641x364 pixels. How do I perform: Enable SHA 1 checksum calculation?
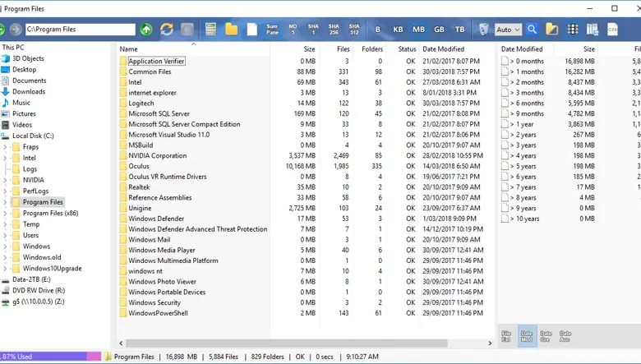tap(313, 29)
